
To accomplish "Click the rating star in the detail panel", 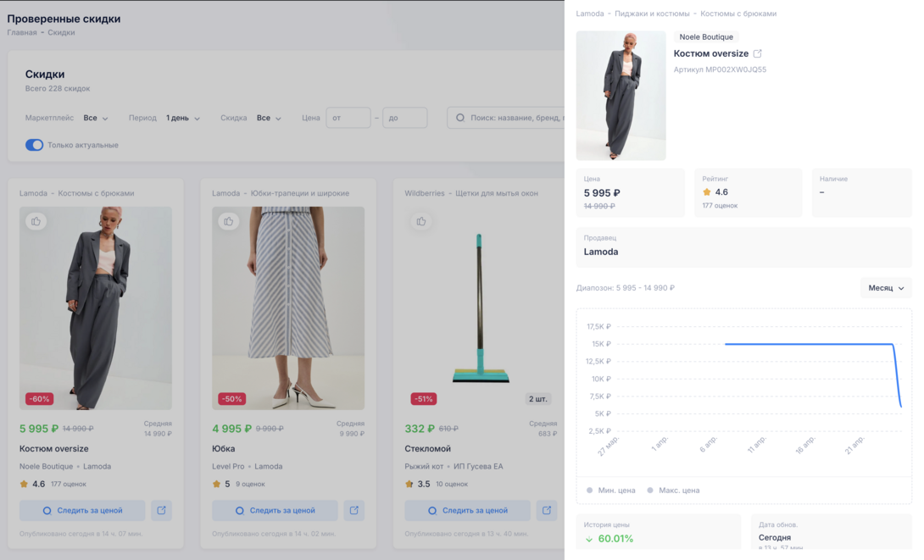I will [706, 192].
